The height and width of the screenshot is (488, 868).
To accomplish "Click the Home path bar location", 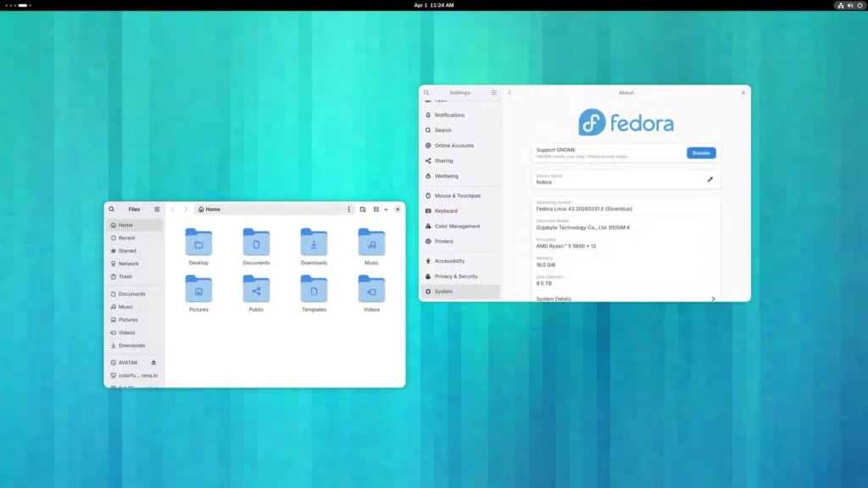I will [x=209, y=209].
